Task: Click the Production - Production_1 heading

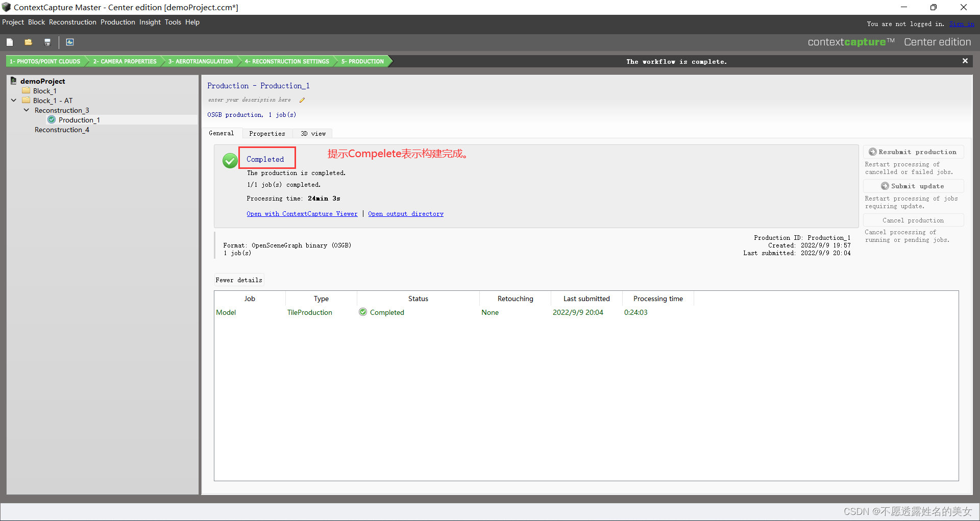Action: point(258,86)
